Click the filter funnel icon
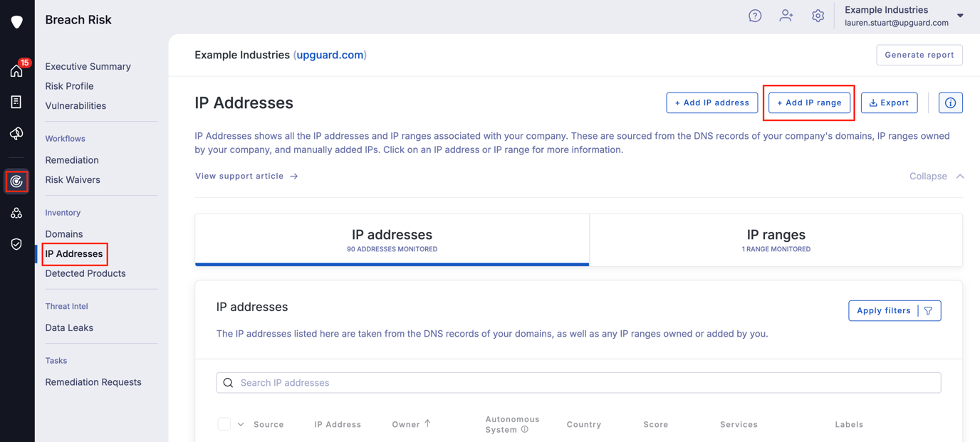This screenshot has width=980, height=442. click(929, 311)
